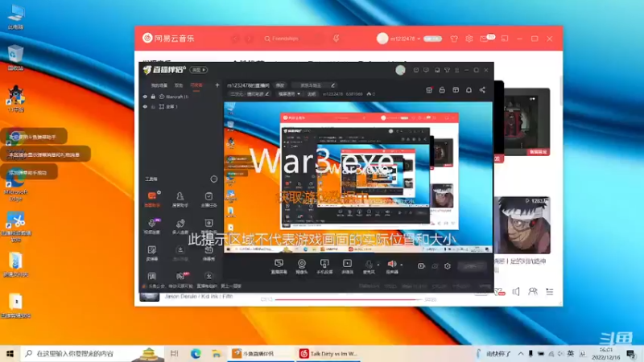Toggle the lock on the Warcraft III source
This screenshot has height=362, width=644.
point(153,97)
